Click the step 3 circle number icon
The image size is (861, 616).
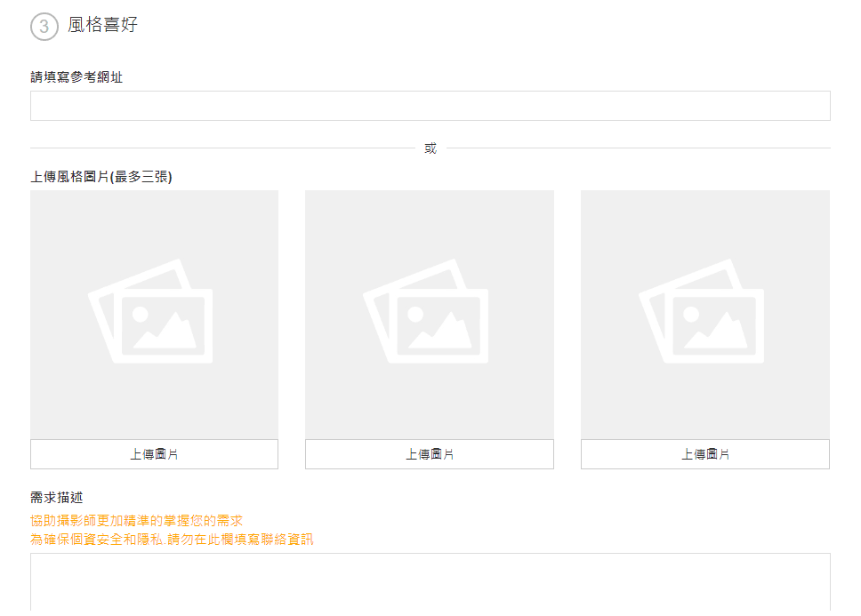[44, 27]
